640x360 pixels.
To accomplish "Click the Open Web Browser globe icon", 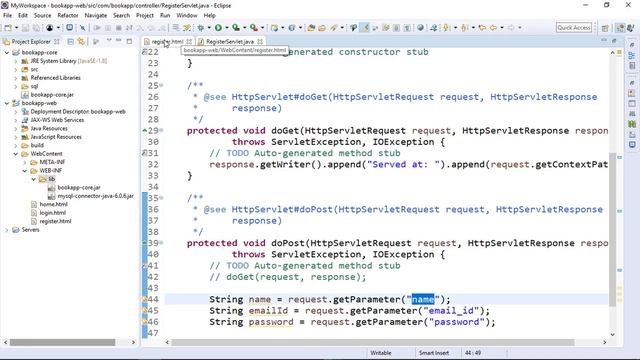I will click(x=420, y=28).
